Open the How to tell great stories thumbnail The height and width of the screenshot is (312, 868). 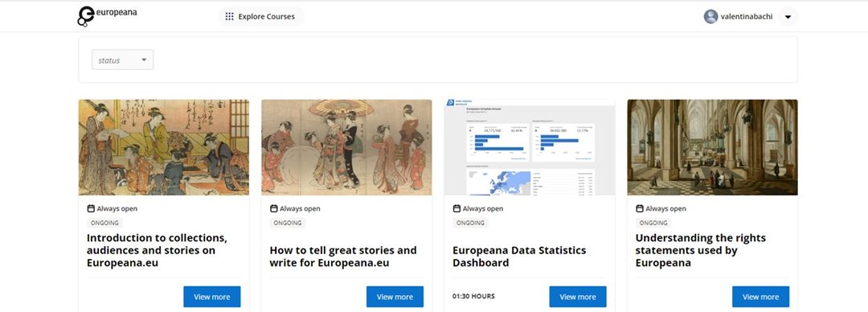pos(346,147)
